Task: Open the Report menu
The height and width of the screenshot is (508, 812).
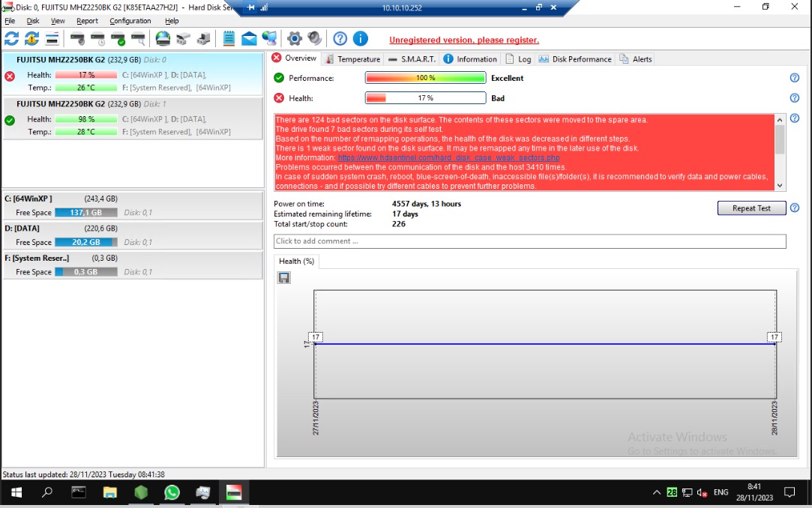Action: tap(88, 21)
